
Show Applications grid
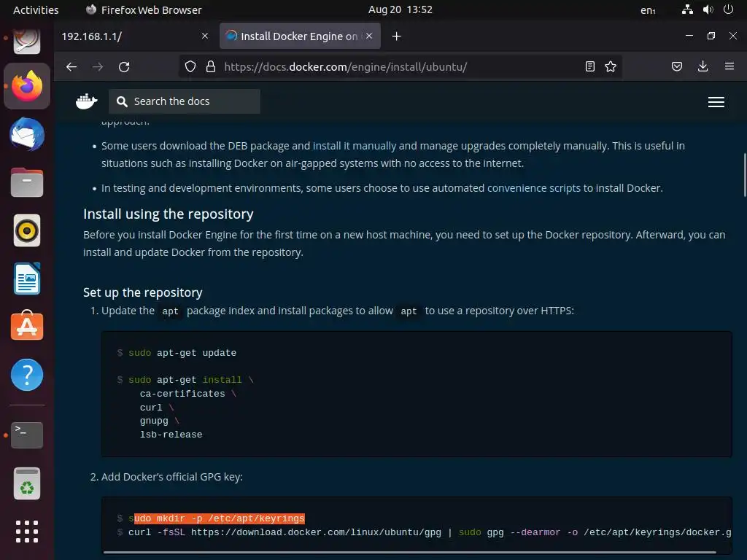(x=27, y=532)
